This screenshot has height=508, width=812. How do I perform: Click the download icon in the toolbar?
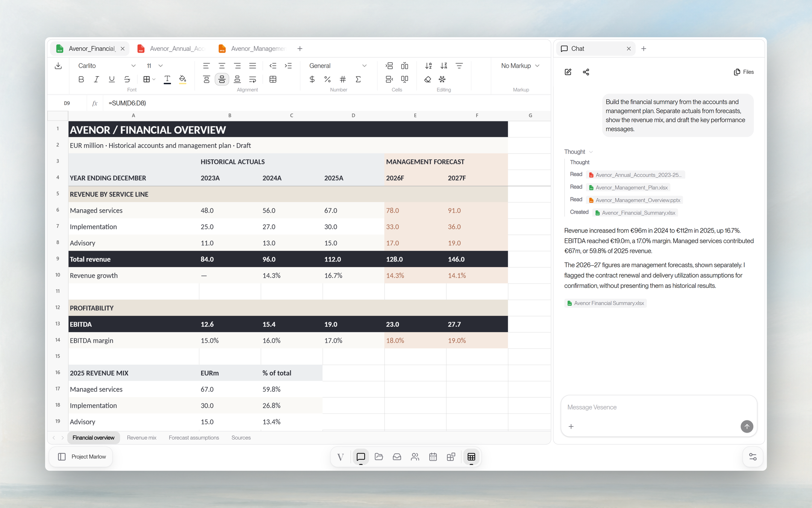click(58, 66)
